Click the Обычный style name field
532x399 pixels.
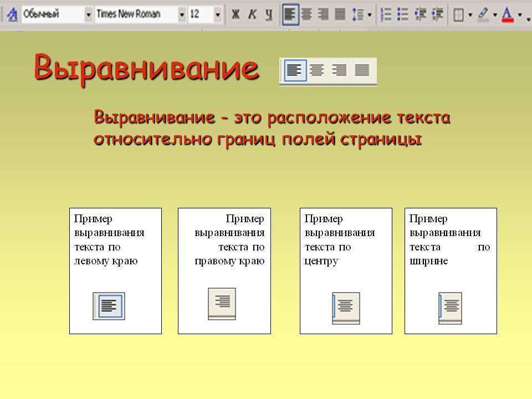53,14
